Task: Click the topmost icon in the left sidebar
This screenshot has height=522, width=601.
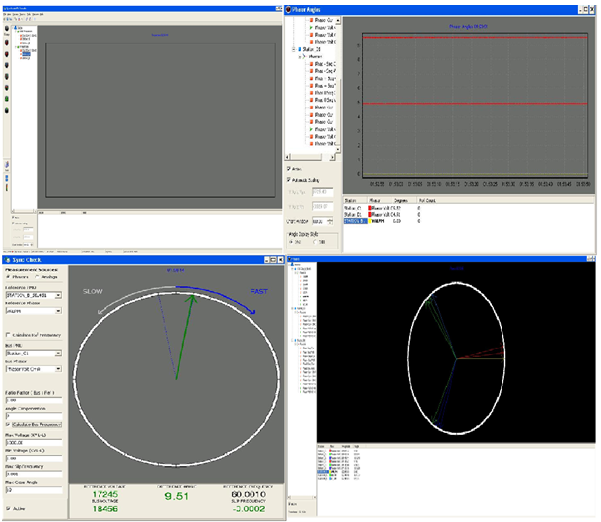Action: 9,28
